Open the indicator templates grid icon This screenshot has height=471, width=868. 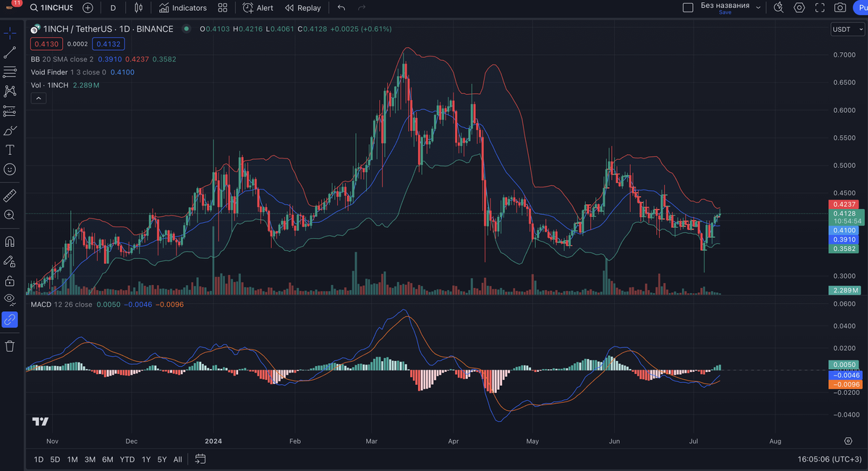tap(223, 8)
